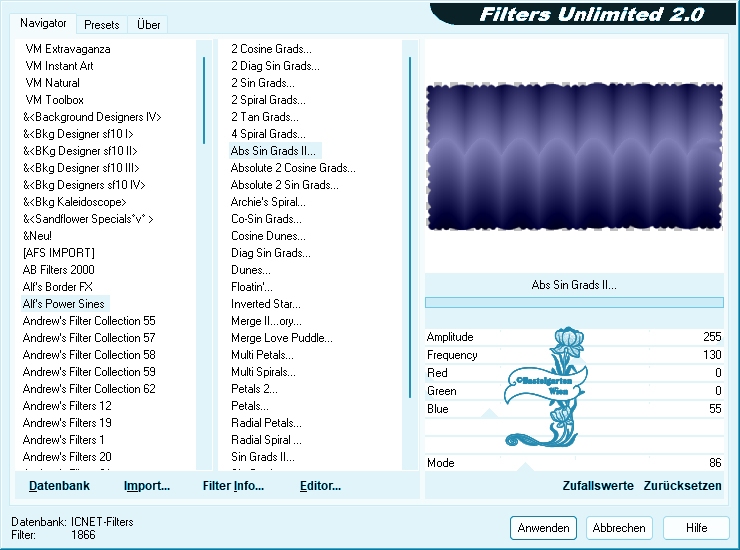Click Zurücksetzen to reset values
This screenshot has height=550, width=740.
(682, 486)
